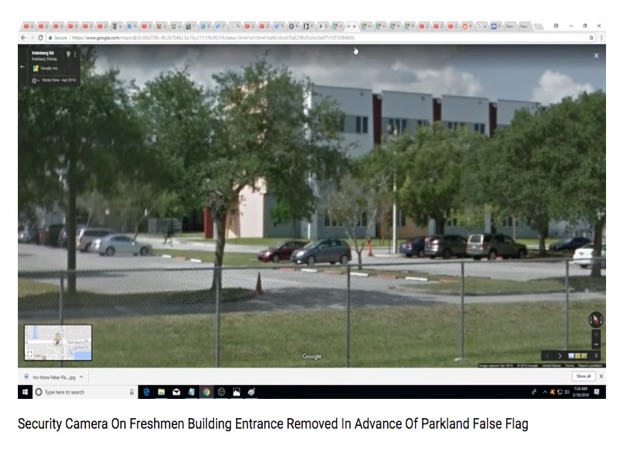Image resolution: width=626 pixels, height=460 pixels.
Task: Go back with the browser back arrow
Action: pyautogui.click(x=23, y=38)
